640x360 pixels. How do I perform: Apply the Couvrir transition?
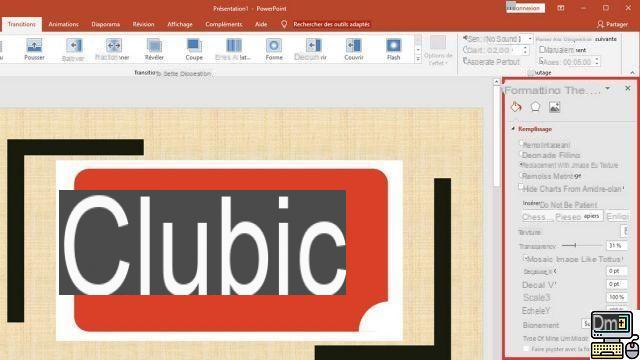click(354, 49)
